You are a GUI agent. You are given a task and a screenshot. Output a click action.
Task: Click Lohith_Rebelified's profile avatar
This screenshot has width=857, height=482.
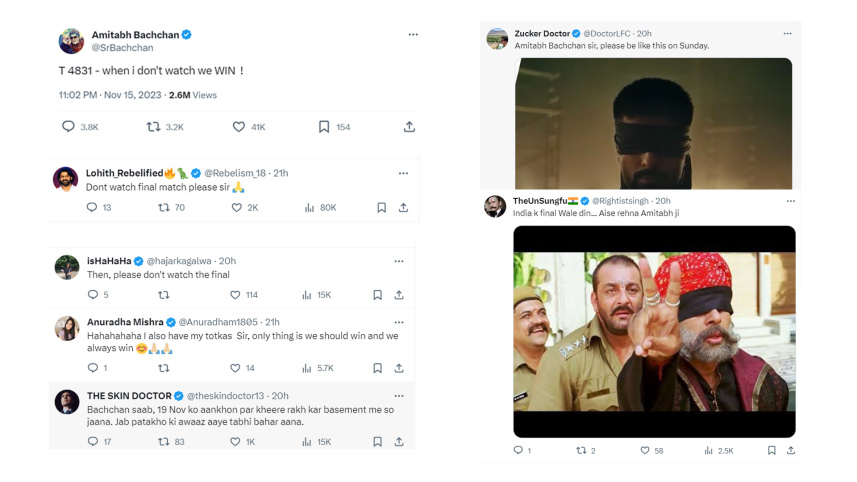click(x=66, y=179)
